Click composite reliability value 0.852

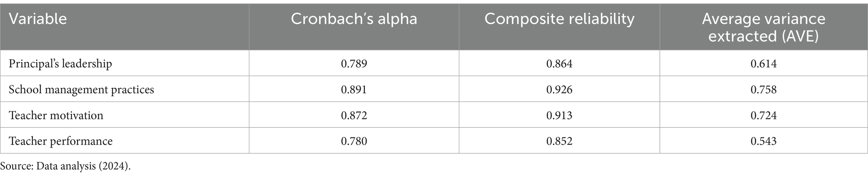click(559, 141)
